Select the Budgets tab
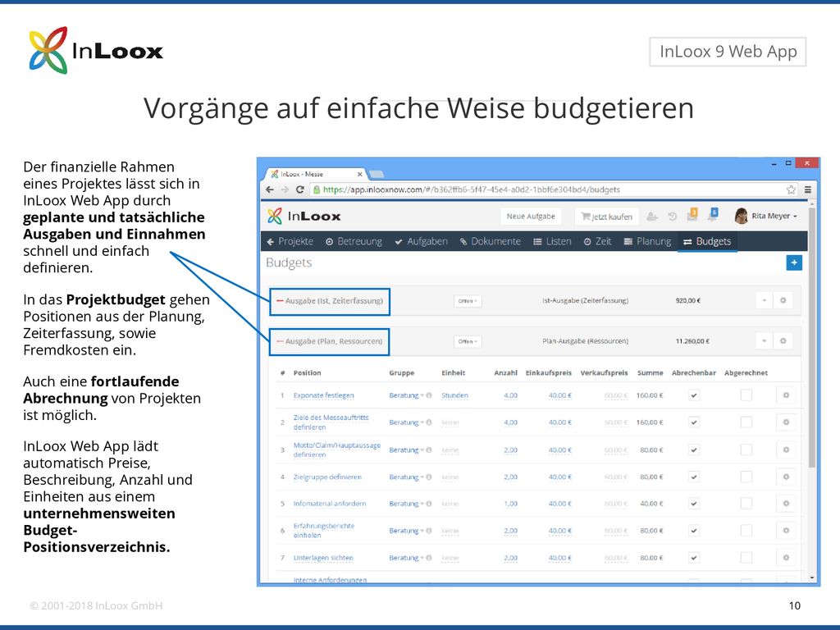The image size is (840, 630). tap(707, 242)
